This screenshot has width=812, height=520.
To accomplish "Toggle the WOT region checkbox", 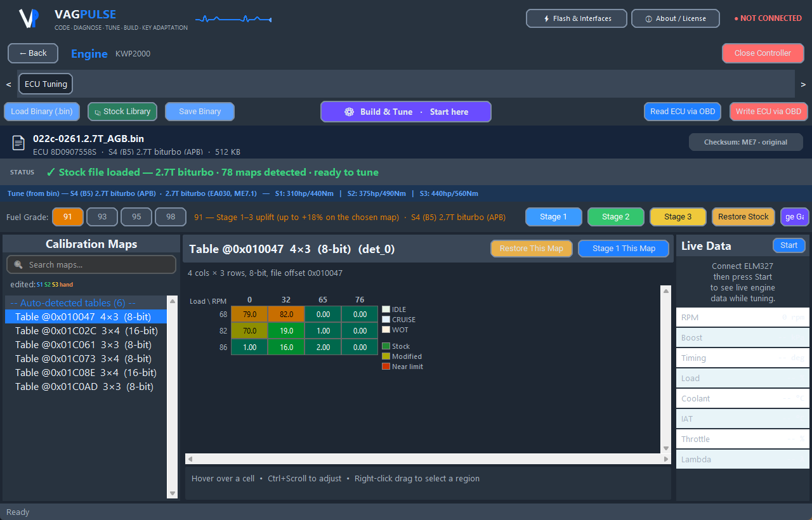I will [386, 330].
